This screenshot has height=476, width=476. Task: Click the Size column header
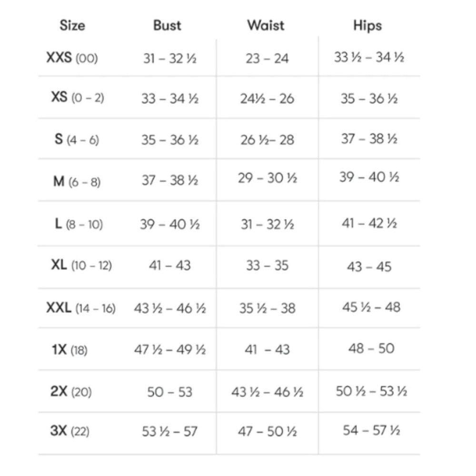[72, 25]
